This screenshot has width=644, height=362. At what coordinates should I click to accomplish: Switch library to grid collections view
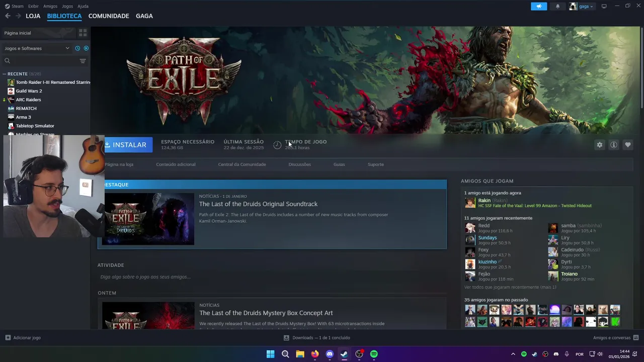(x=83, y=33)
